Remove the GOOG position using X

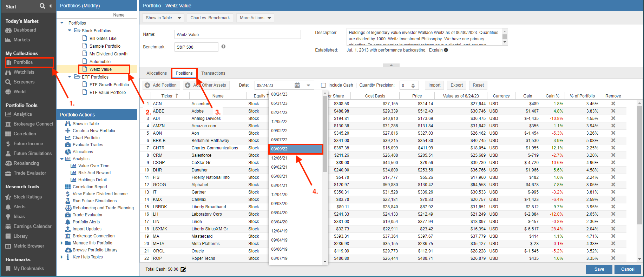click(613, 184)
